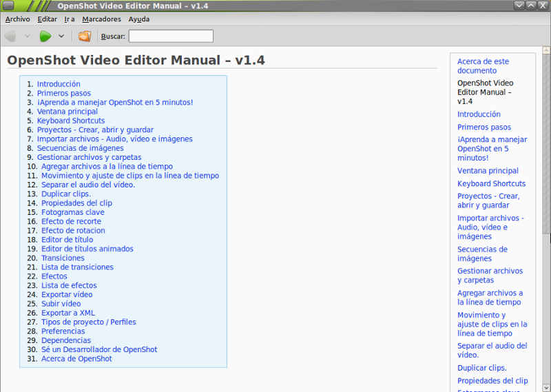Viewport: 551px width, 392px height.
Task: Open Acerca de OpenShot link
Action: click(76, 358)
